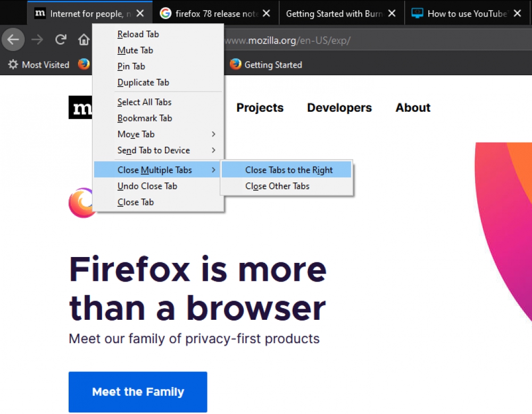Image resolution: width=532 pixels, height=414 pixels.
Task: Click the Firefox logo above the headline
Action: click(x=81, y=203)
